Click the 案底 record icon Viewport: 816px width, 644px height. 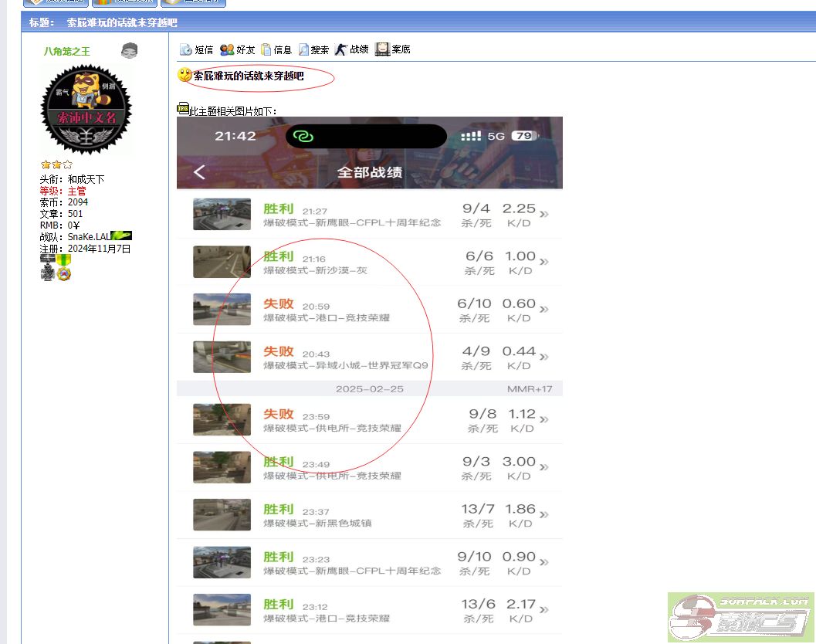[x=382, y=49]
